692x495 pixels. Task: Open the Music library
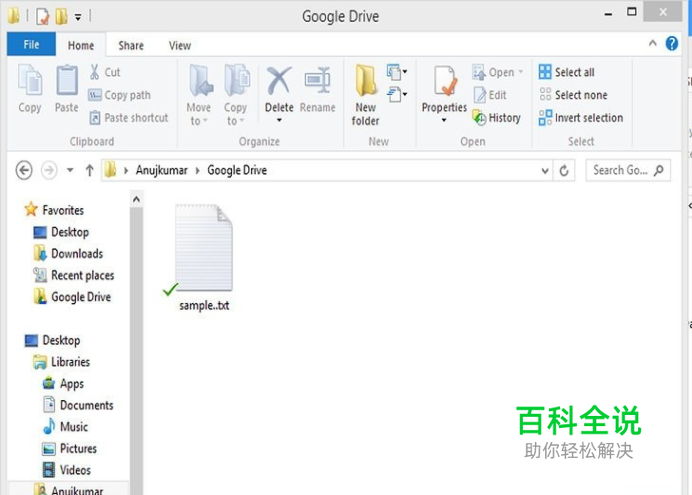(x=65, y=427)
